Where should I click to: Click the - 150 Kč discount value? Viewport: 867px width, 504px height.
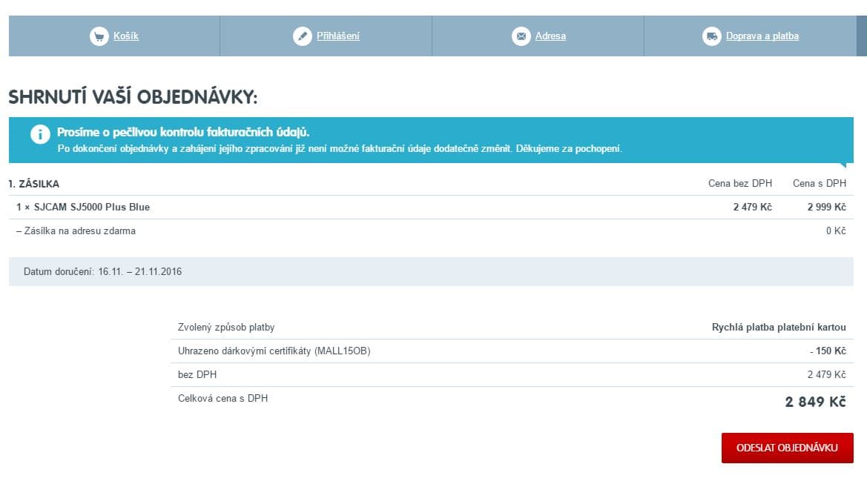click(828, 351)
